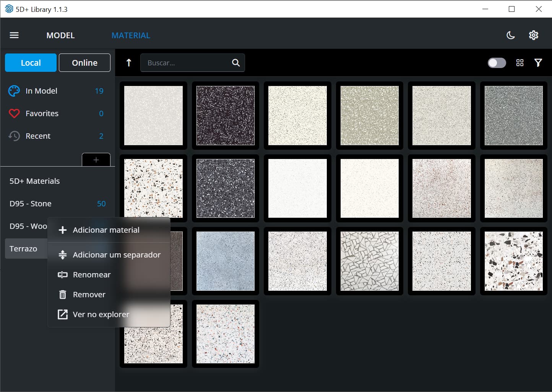
Task: Open application settings with the gear icon
Action: click(x=534, y=35)
